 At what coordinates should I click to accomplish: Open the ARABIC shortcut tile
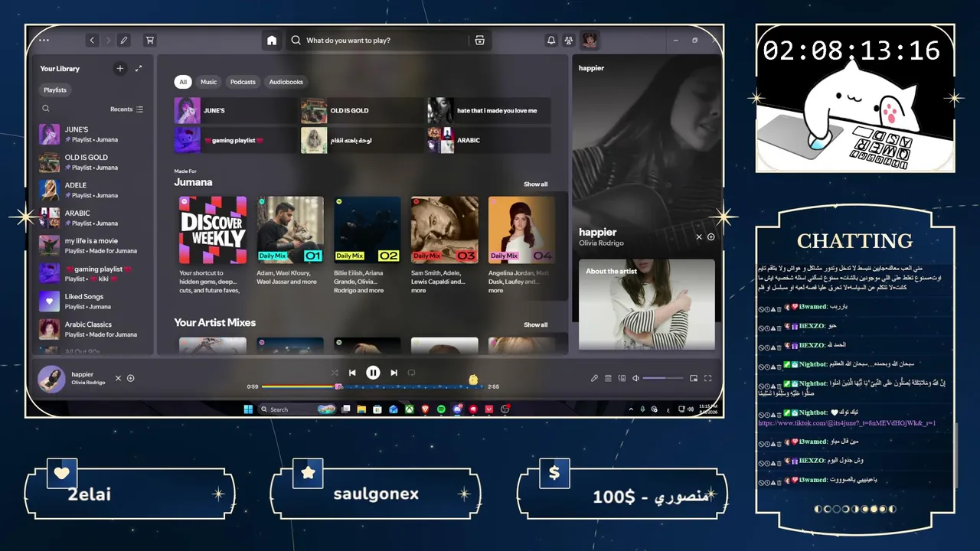point(489,140)
